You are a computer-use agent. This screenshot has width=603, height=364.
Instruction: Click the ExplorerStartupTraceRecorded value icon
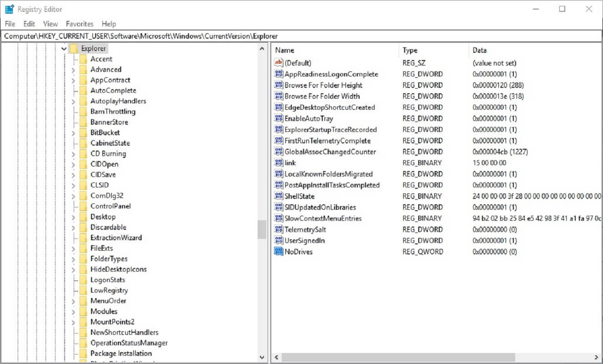[279, 129]
